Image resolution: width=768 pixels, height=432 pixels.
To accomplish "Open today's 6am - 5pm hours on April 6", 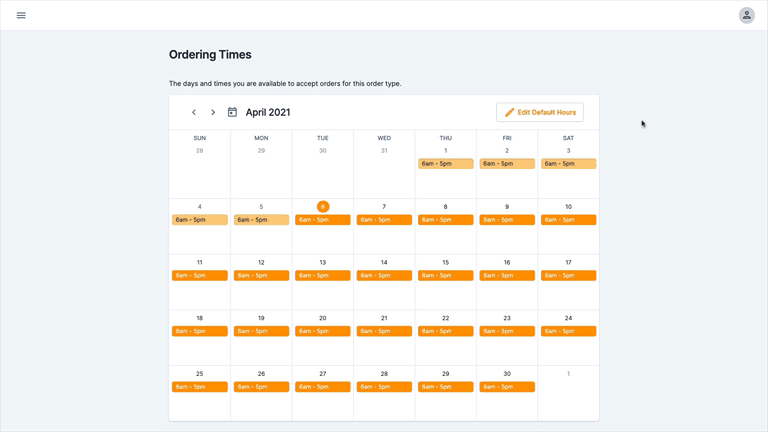I will (323, 220).
